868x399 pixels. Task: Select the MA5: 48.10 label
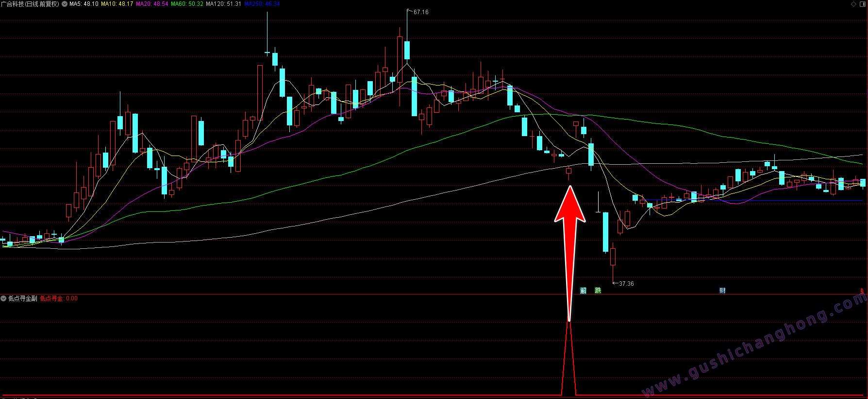(84, 4)
